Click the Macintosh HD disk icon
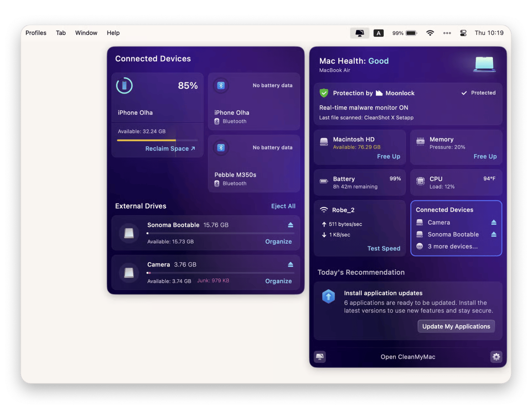The width and height of the screenshot is (532, 411). click(x=324, y=141)
